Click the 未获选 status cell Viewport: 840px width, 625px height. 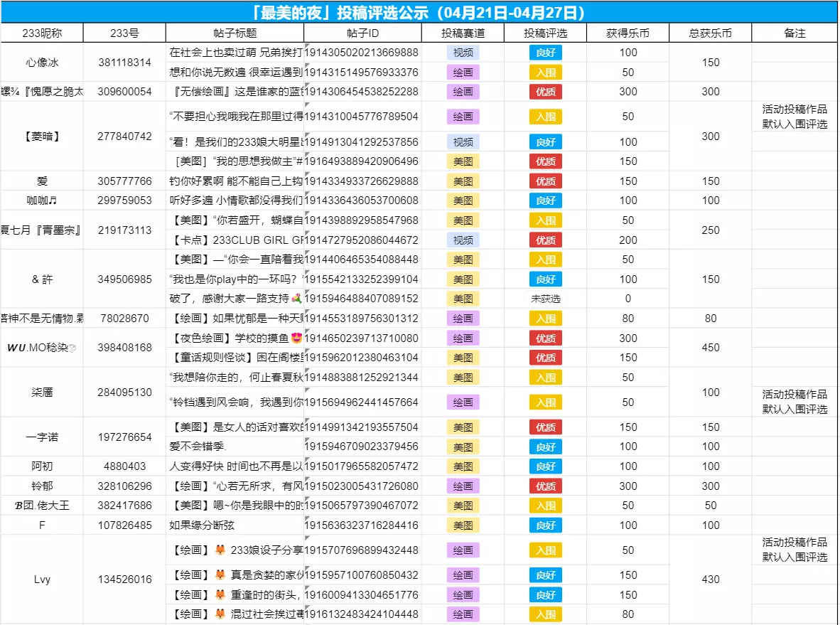[545, 299]
